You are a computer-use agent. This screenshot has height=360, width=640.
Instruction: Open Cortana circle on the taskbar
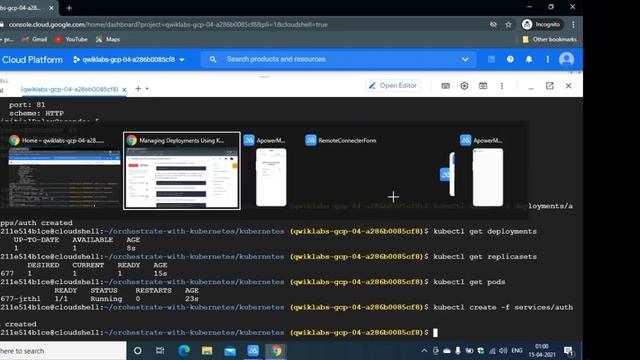[138, 351]
